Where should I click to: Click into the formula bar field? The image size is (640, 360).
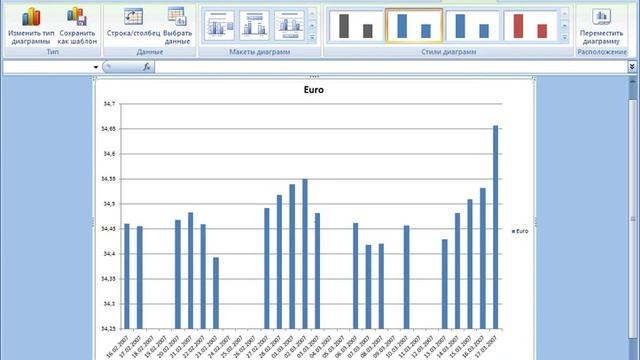tap(391, 67)
